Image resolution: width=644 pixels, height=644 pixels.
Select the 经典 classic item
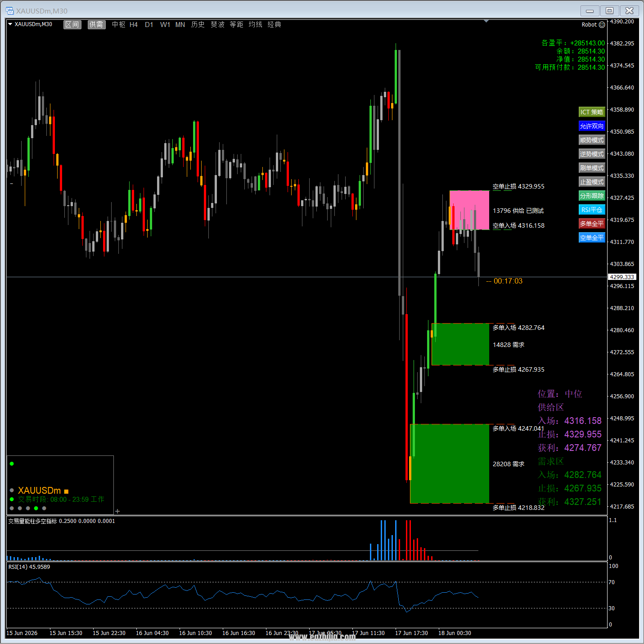tap(275, 25)
